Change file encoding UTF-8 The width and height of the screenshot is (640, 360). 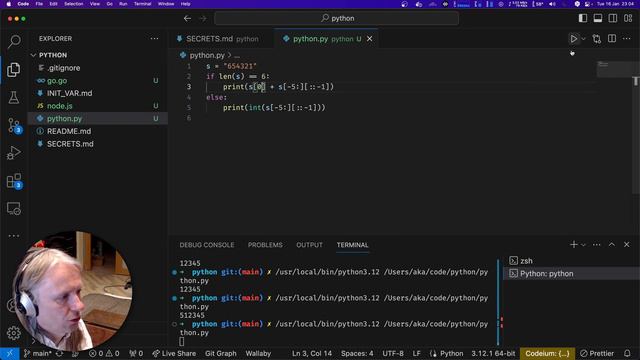coord(393,353)
